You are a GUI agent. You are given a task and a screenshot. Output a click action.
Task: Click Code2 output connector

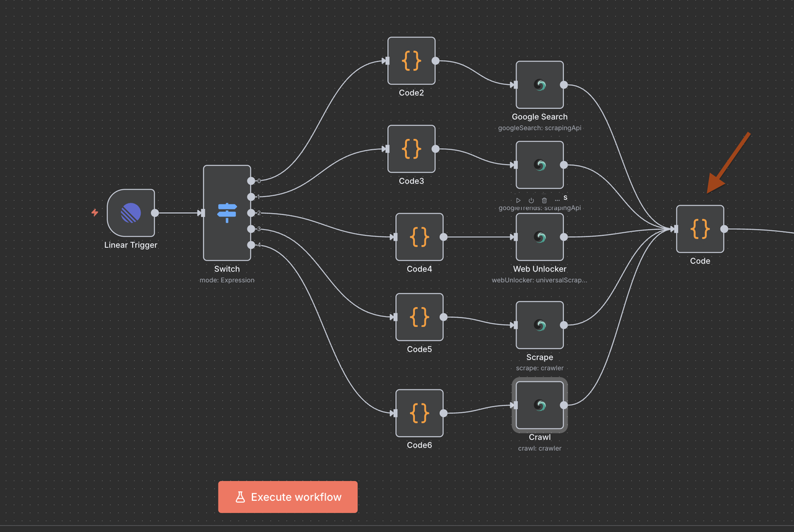pos(435,61)
